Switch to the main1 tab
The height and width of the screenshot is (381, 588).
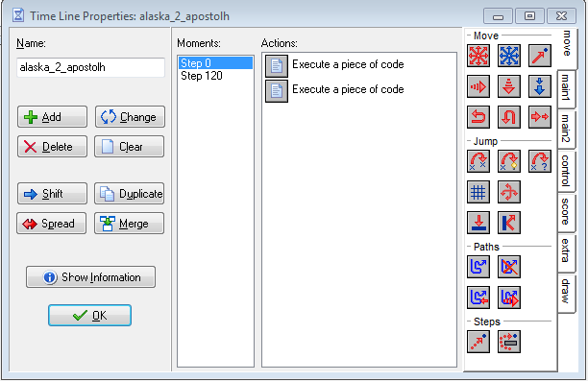(x=566, y=89)
